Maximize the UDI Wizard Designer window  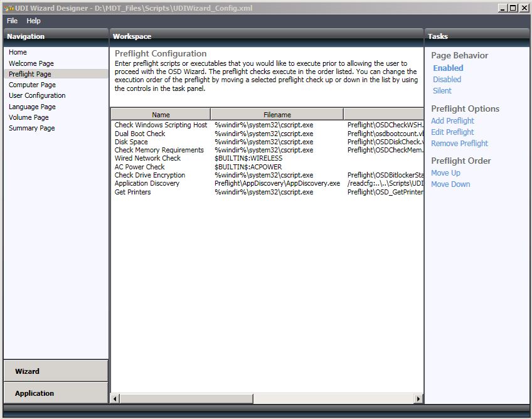click(x=513, y=8)
